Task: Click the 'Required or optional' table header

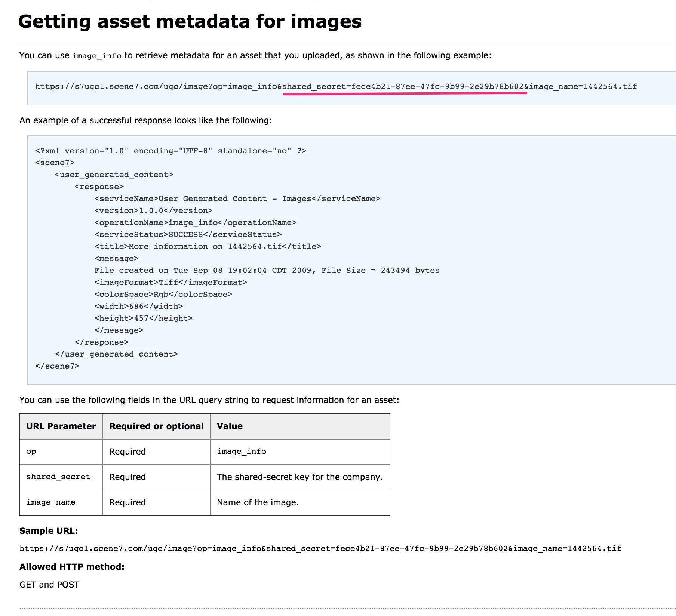Action: coord(156,426)
